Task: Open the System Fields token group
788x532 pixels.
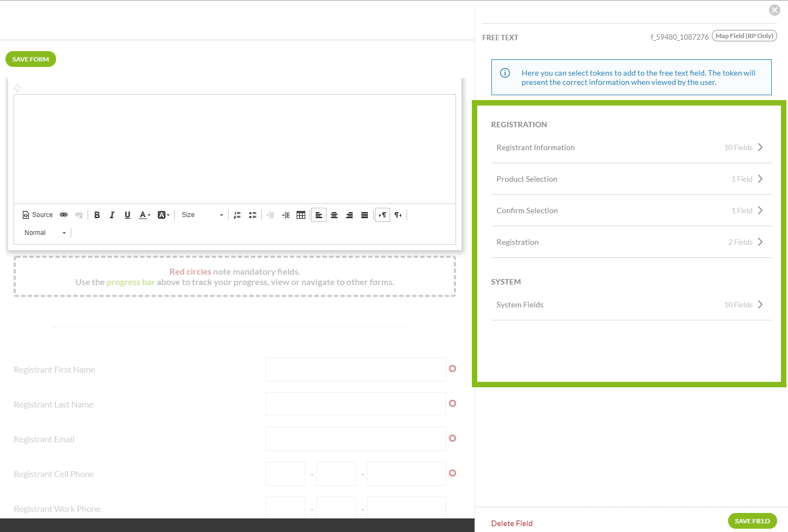Action: [x=631, y=305]
